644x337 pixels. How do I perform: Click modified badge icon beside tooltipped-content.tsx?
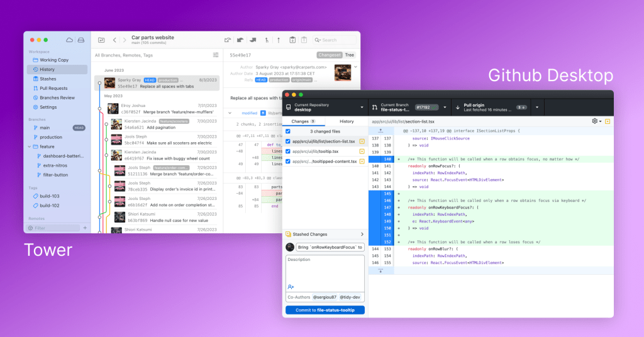click(x=362, y=162)
